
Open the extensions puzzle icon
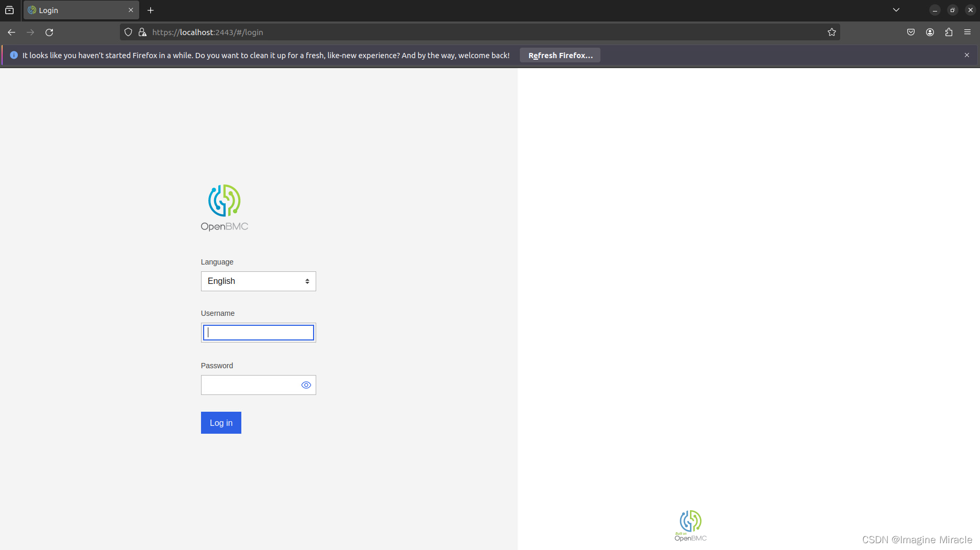tap(949, 32)
